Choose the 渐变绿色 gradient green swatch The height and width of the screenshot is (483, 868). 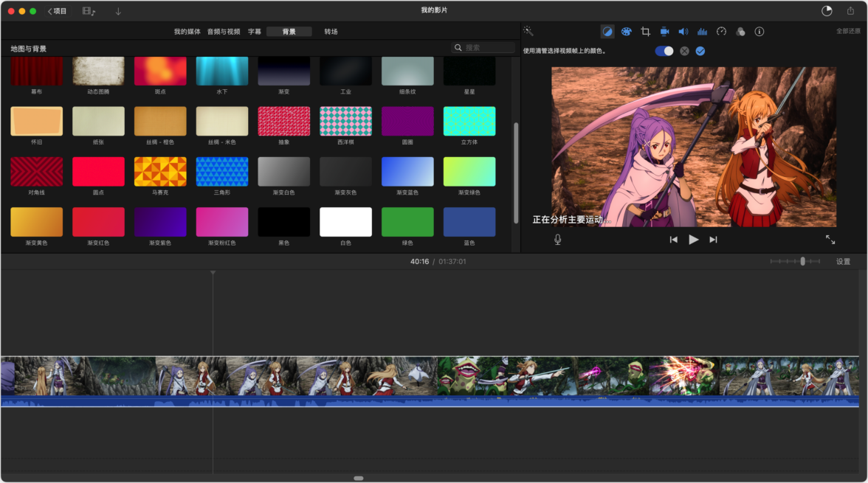tap(469, 172)
